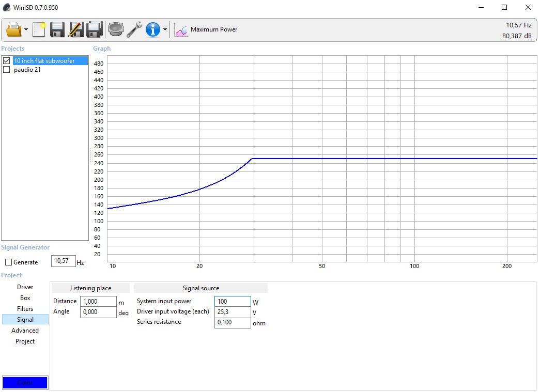Open the driver database speaker icon
Screen dimensions: 540x392
[x=116, y=29]
